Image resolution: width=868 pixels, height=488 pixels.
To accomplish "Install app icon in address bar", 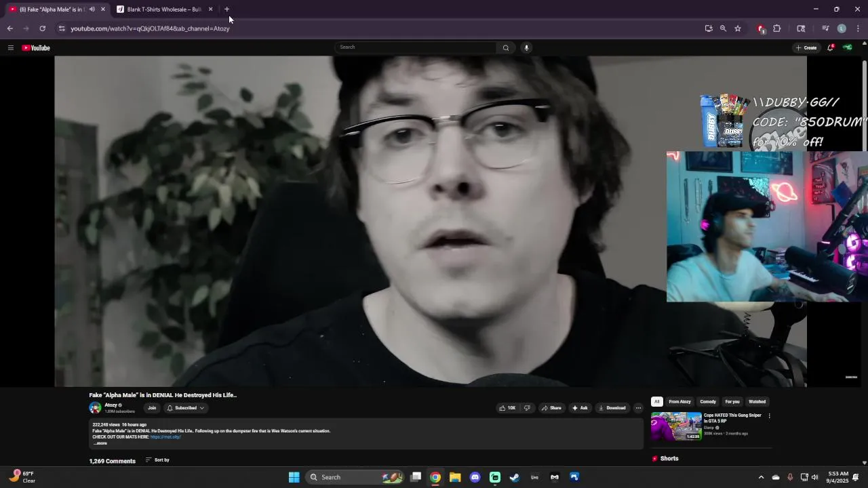I will [709, 28].
